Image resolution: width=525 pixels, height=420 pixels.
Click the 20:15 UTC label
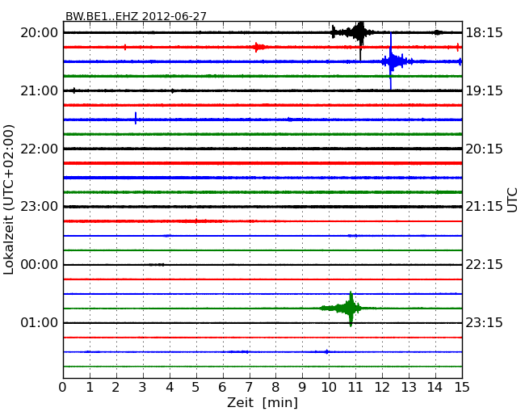click(x=484, y=149)
